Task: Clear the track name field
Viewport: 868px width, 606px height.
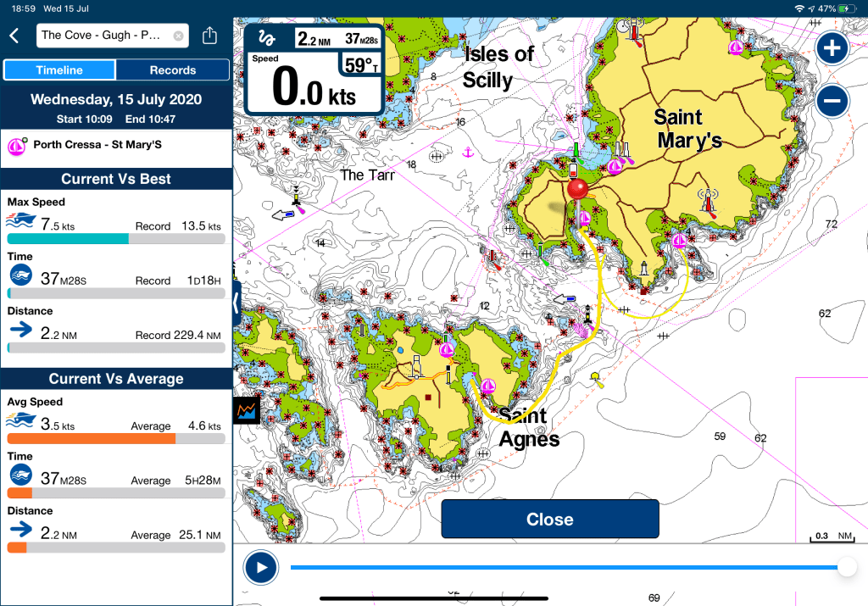Action: click(x=178, y=36)
